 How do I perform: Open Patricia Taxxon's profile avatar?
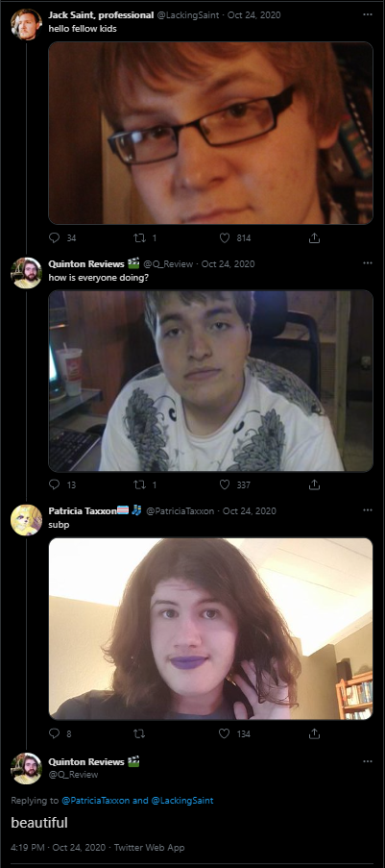[26, 520]
